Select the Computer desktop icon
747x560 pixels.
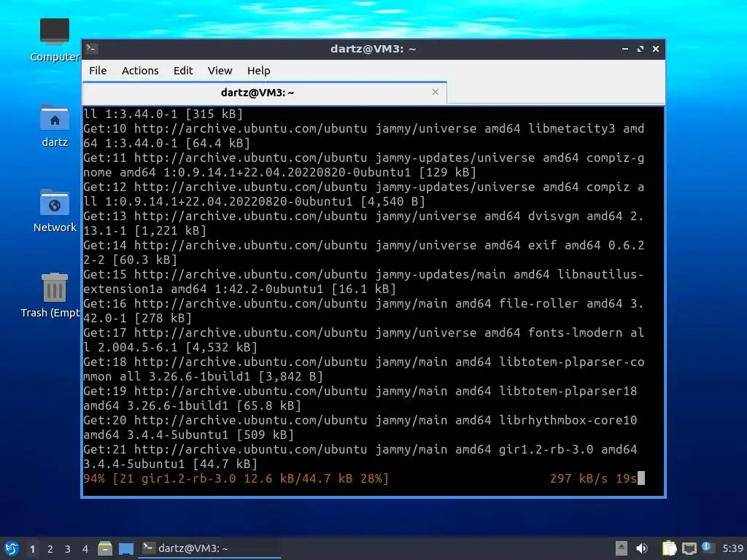55,40
